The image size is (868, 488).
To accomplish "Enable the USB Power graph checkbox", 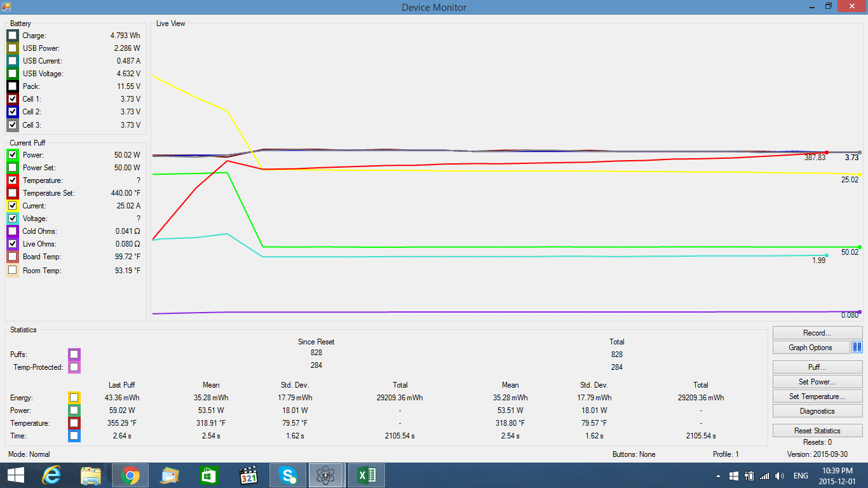I will coord(13,48).
